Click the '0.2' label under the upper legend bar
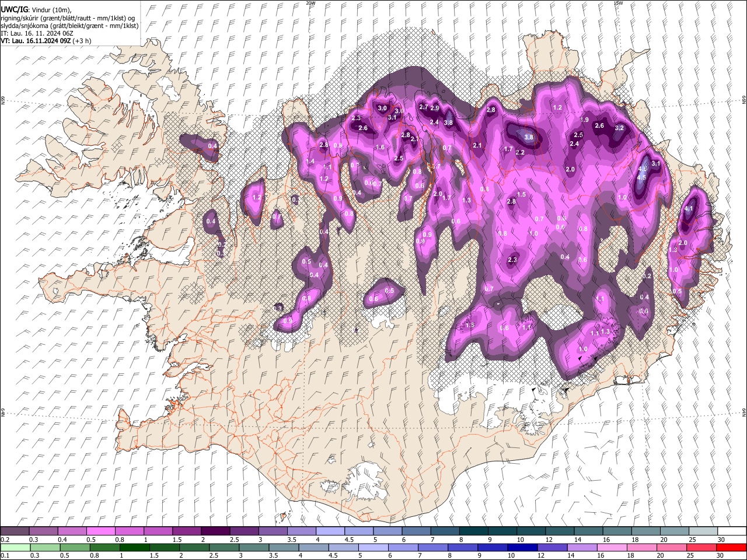 tap(5, 540)
